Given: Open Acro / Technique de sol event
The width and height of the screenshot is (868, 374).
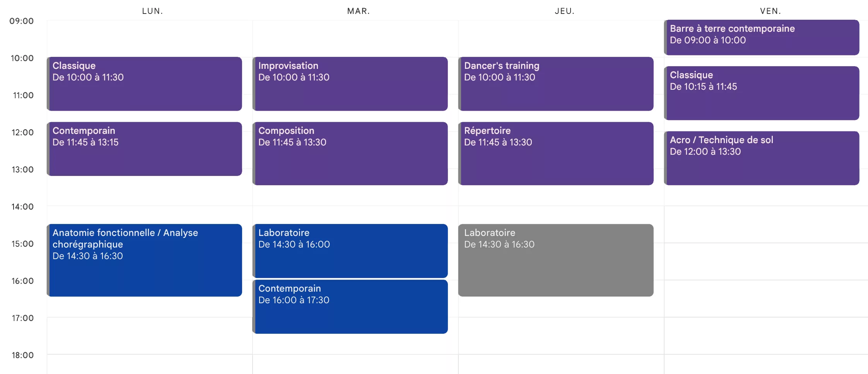Looking at the screenshot, I should (762, 158).
